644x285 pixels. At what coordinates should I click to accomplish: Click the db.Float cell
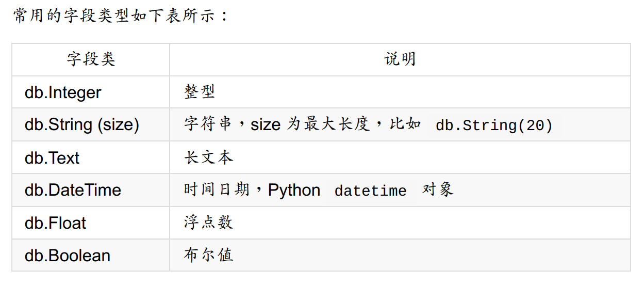coord(91,223)
